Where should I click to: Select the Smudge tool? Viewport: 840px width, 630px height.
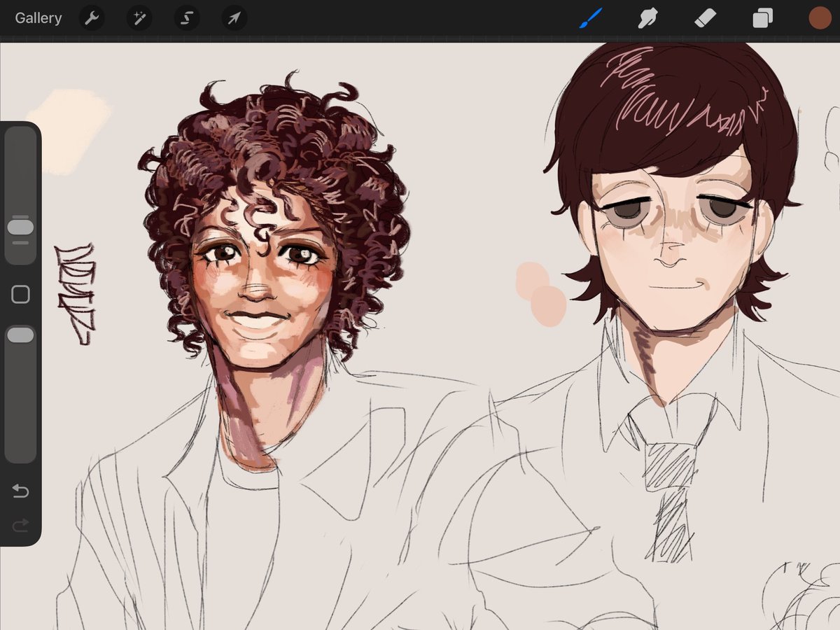click(648, 18)
